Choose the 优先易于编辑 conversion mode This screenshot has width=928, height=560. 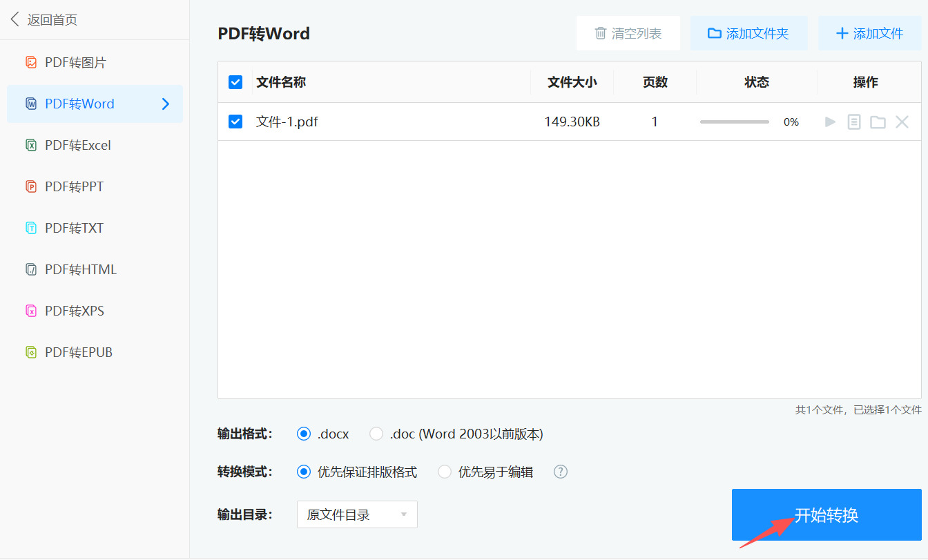[445, 472]
